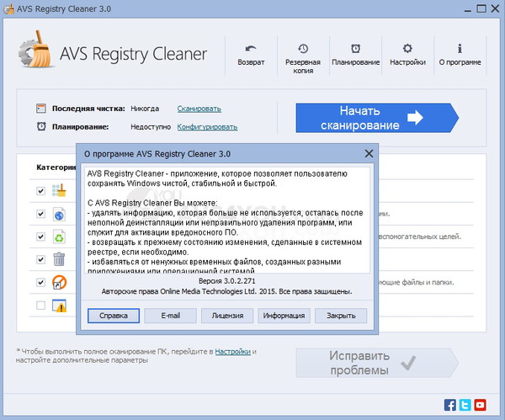Image resolution: width=505 pixels, height=420 pixels.
Task: Open the Лицензия button
Action: [x=227, y=316]
